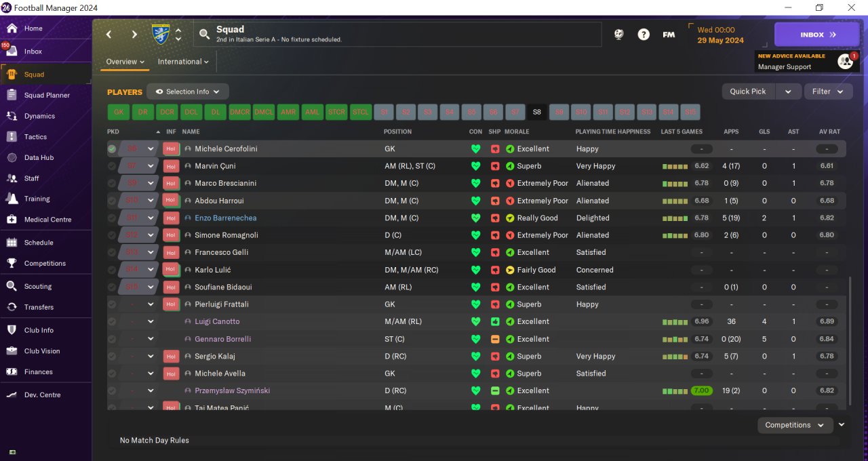Click the Manager Support advice avatar

pyautogui.click(x=845, y=62)
